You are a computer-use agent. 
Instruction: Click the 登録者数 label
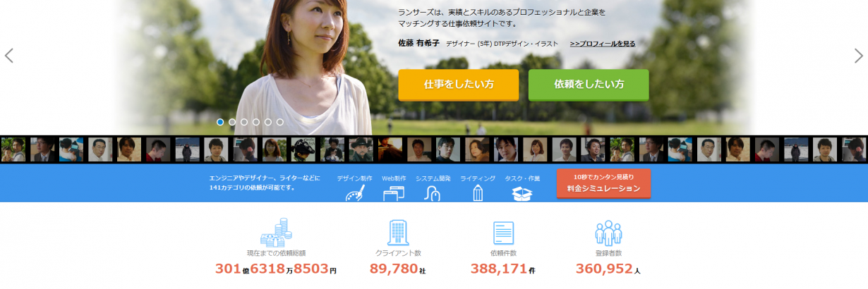point(608,252)
